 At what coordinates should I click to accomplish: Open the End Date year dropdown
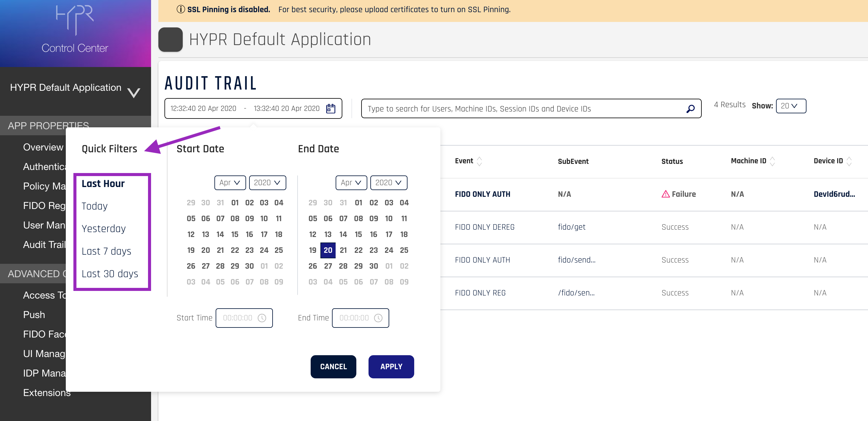[x=389, y=183]
